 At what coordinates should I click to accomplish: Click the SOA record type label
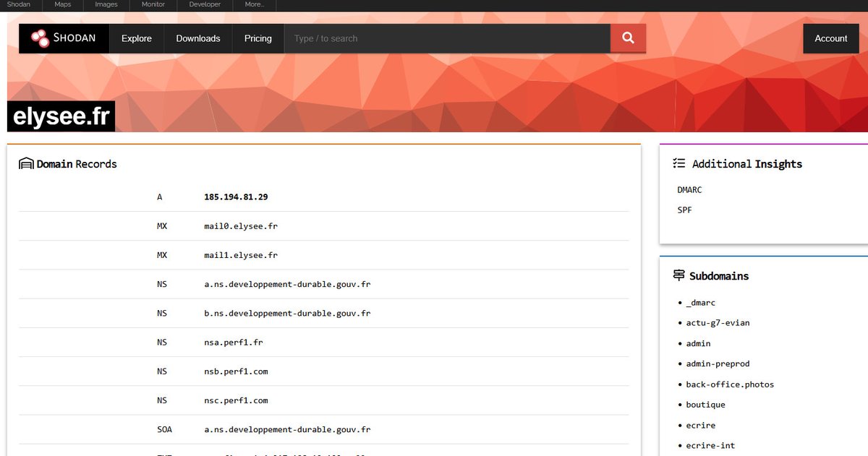164,429
